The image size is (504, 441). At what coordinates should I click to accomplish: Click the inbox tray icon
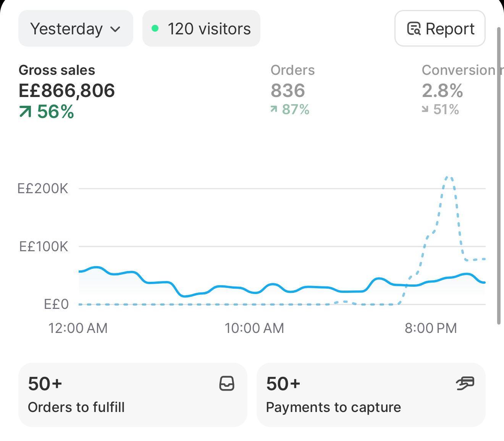coord(227,383)
